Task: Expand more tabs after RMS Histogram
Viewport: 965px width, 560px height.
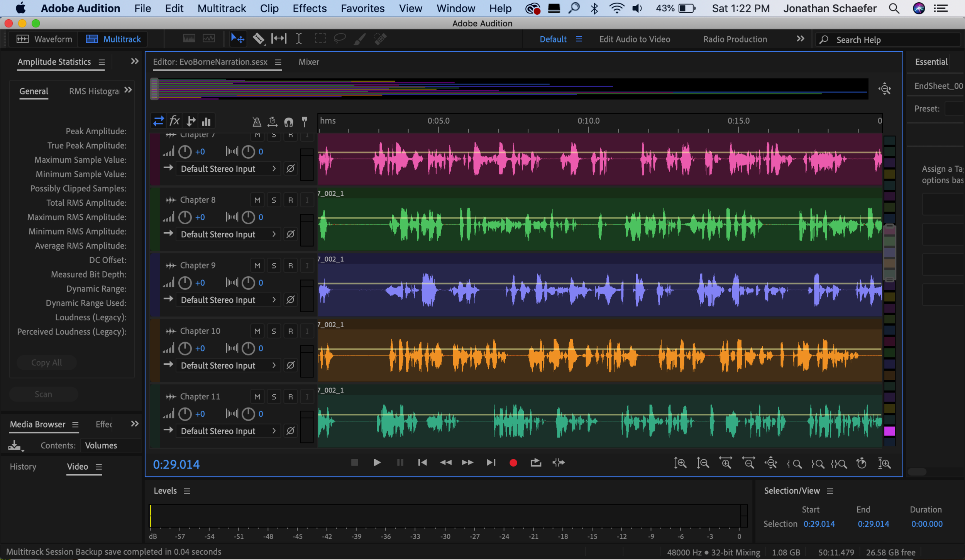Action: tap(128, 90)
